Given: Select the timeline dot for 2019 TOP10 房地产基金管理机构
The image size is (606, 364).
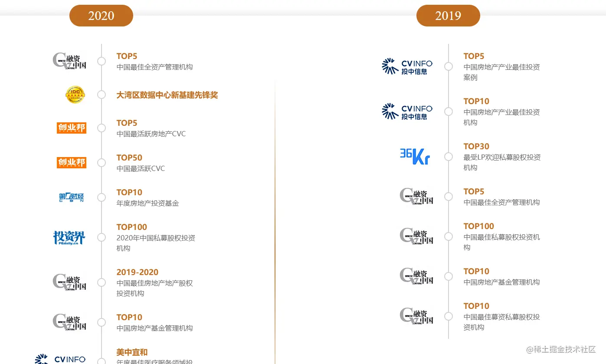Looking at the screenshot, I should pos(449,276).
